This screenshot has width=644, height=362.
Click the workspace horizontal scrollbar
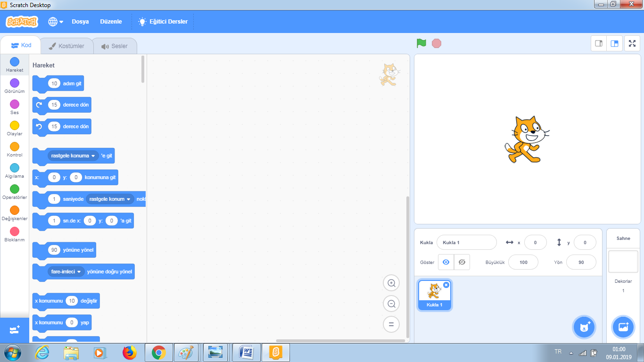tap(340, 340)
